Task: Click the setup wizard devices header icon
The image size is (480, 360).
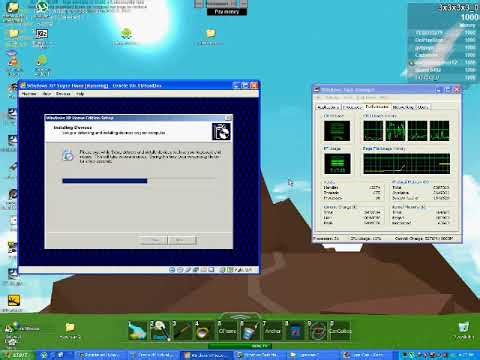Action: click(x=221, y=132)
